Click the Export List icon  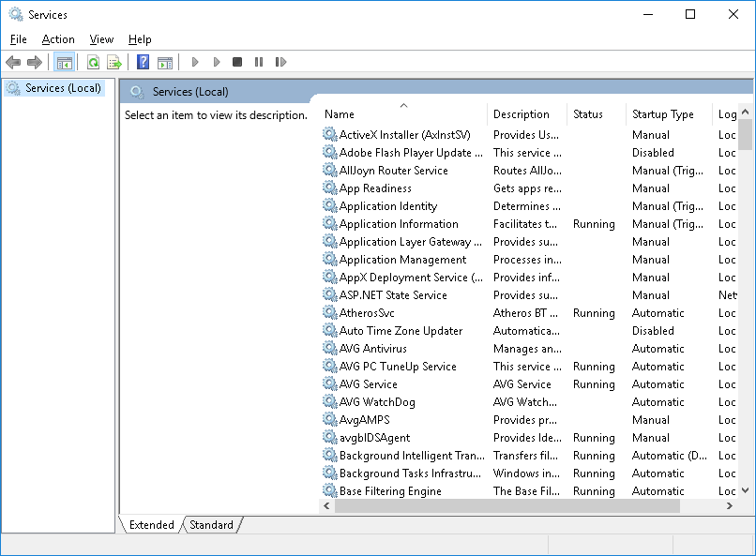113,62
